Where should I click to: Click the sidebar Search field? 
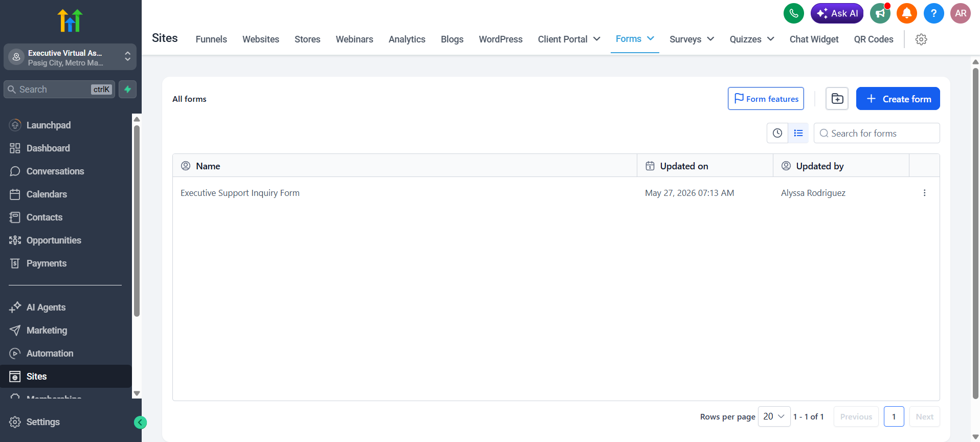tap(59, 89)
